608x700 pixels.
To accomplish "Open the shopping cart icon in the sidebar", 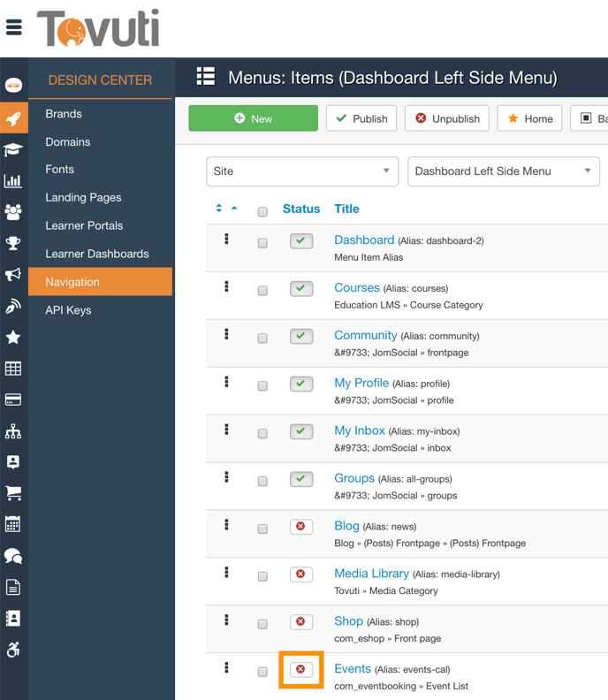I will (x=13, y=493).
